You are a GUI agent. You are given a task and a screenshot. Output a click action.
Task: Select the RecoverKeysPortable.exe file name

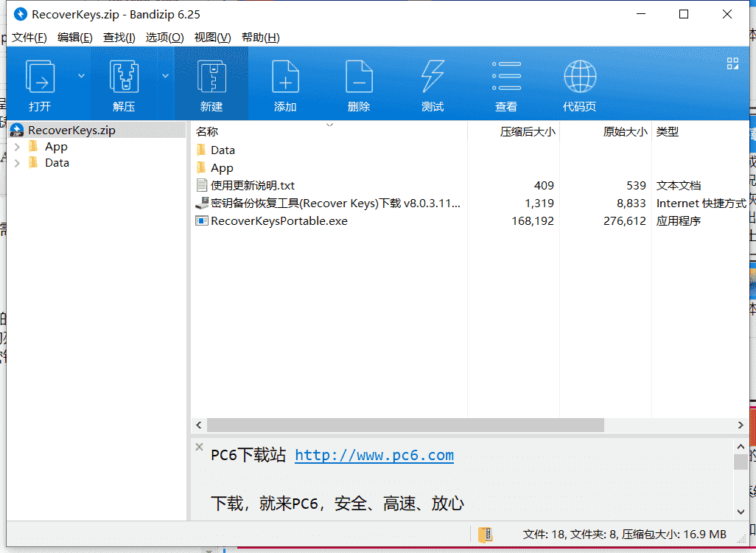[279, 221]
